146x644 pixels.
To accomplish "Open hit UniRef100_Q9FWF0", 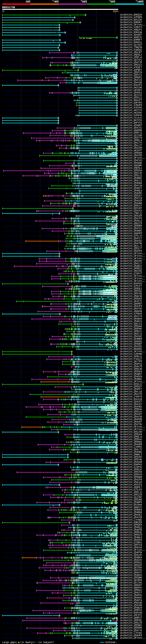I will [131, 70].
